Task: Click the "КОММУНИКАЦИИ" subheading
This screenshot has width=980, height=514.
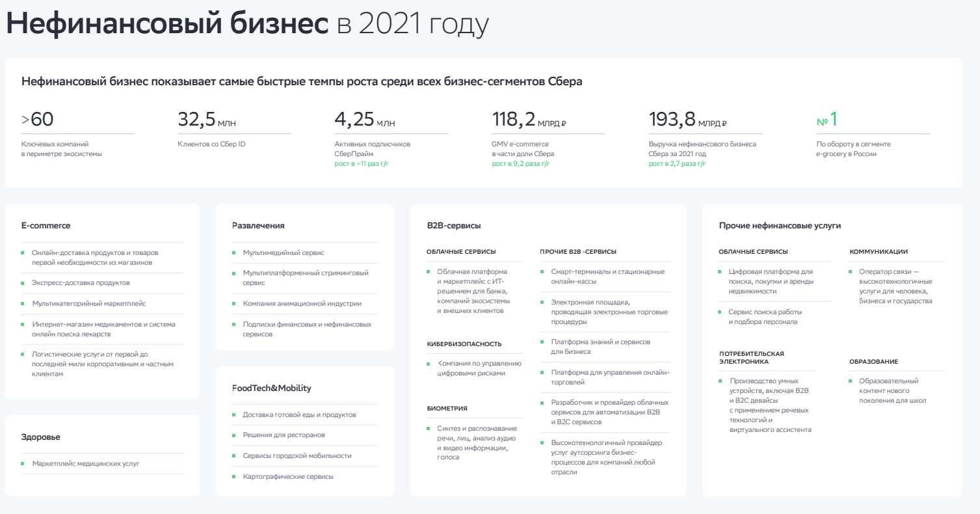Action: pos(879,252)
